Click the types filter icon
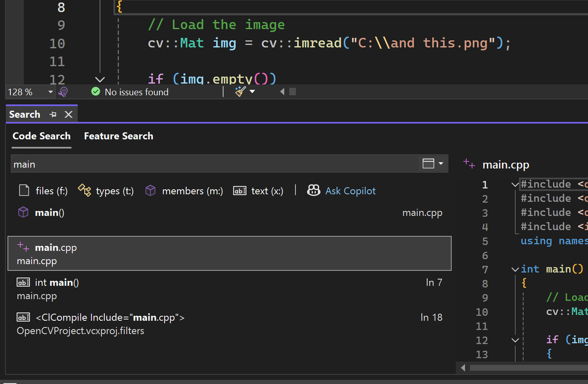 (x=85, y=191)
